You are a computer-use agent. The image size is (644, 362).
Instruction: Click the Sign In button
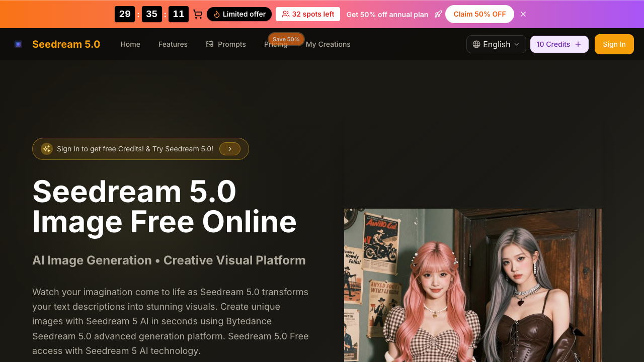[x=614, y=44]
